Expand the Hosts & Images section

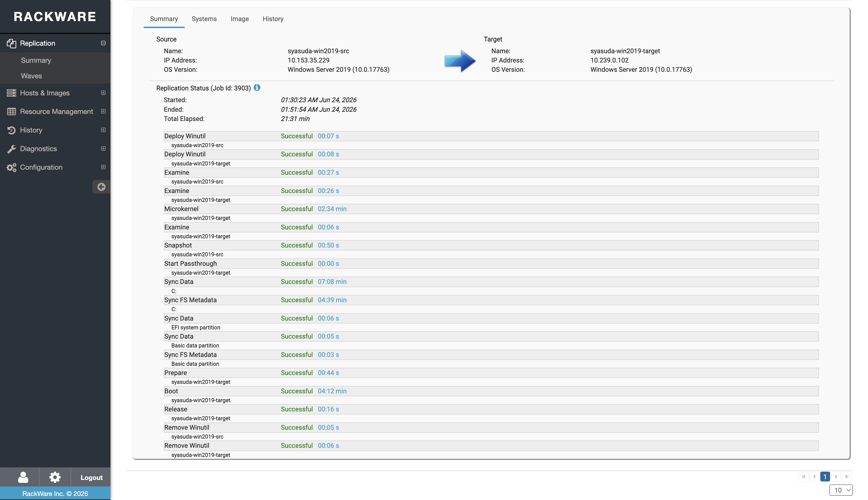(103, 93)
